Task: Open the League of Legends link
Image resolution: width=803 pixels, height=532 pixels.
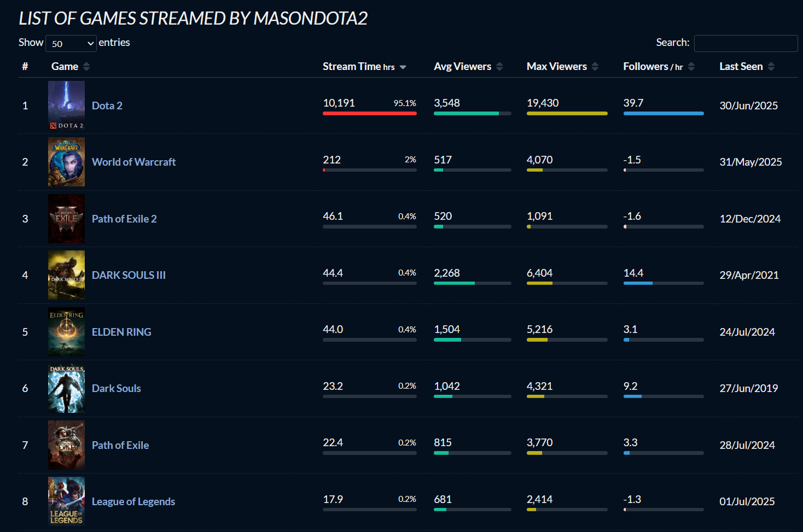Action: [133, 501]
